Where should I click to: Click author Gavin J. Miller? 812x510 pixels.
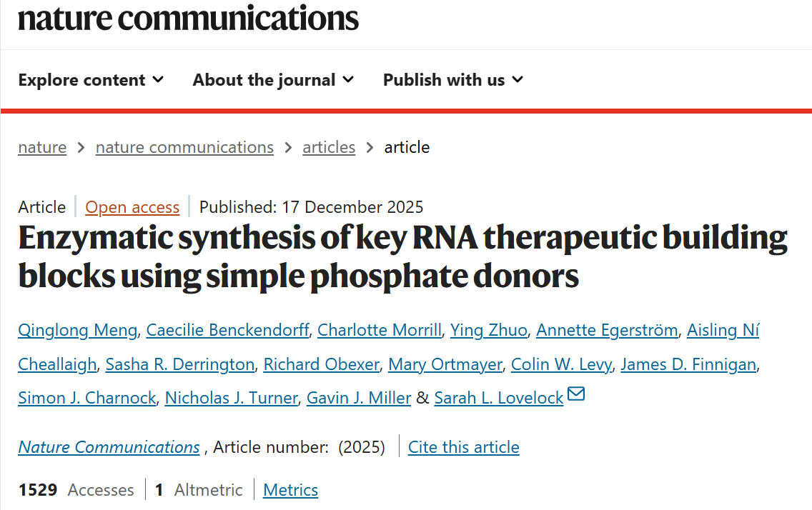click(x=358, y=399)
